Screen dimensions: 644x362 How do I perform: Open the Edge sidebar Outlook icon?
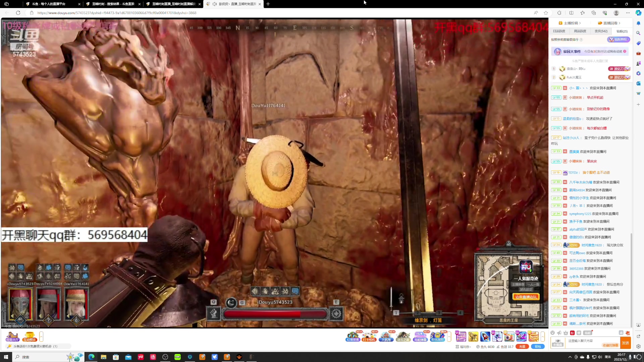pos(638,83)
